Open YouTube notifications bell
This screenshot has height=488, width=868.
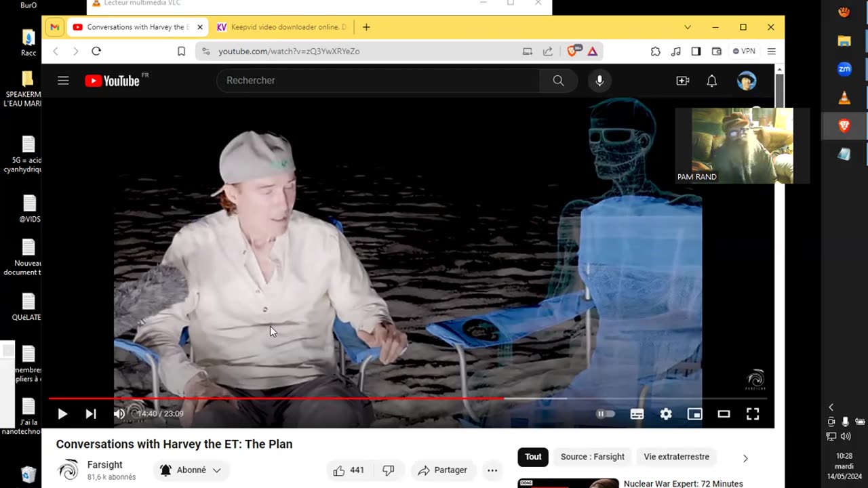pos(711,81)
